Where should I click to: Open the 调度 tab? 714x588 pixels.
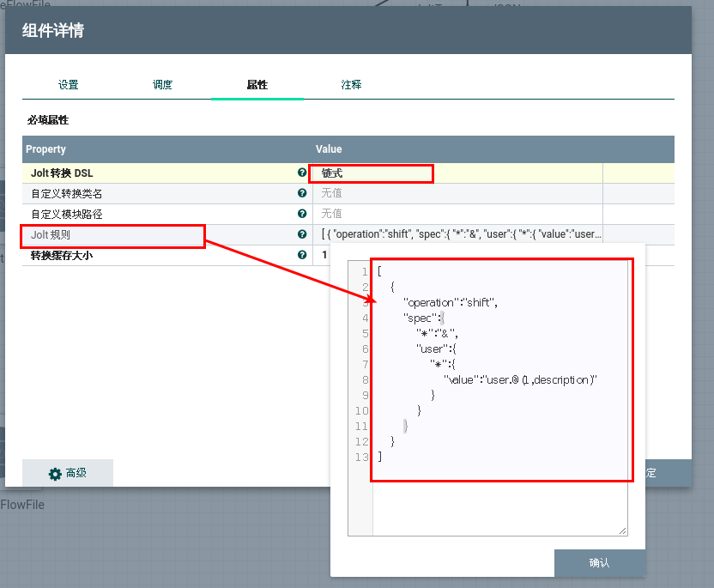(162, 85)
